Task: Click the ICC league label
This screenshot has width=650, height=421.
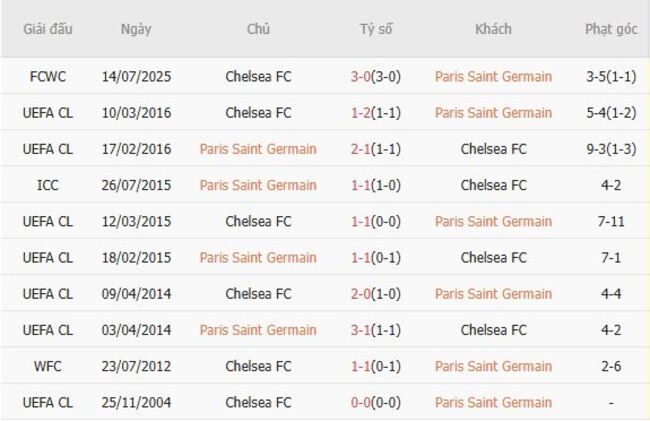Action: (x=48, y=185)
